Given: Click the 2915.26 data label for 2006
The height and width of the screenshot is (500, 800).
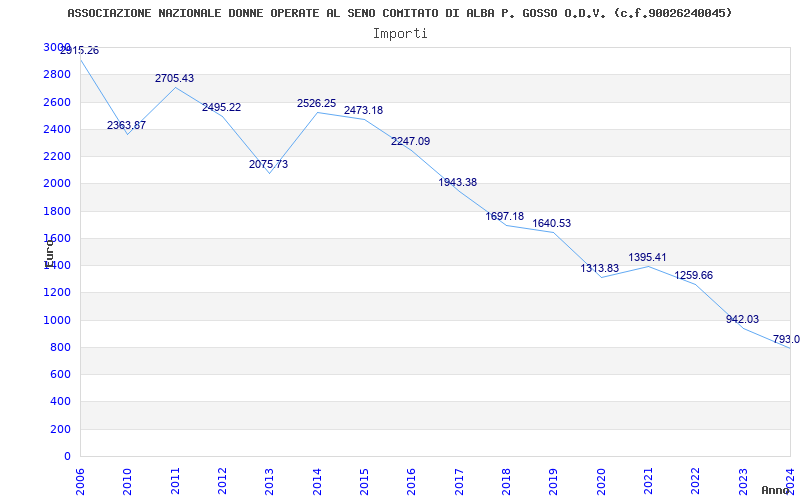Looking at the screenshot, I should 79,50.
